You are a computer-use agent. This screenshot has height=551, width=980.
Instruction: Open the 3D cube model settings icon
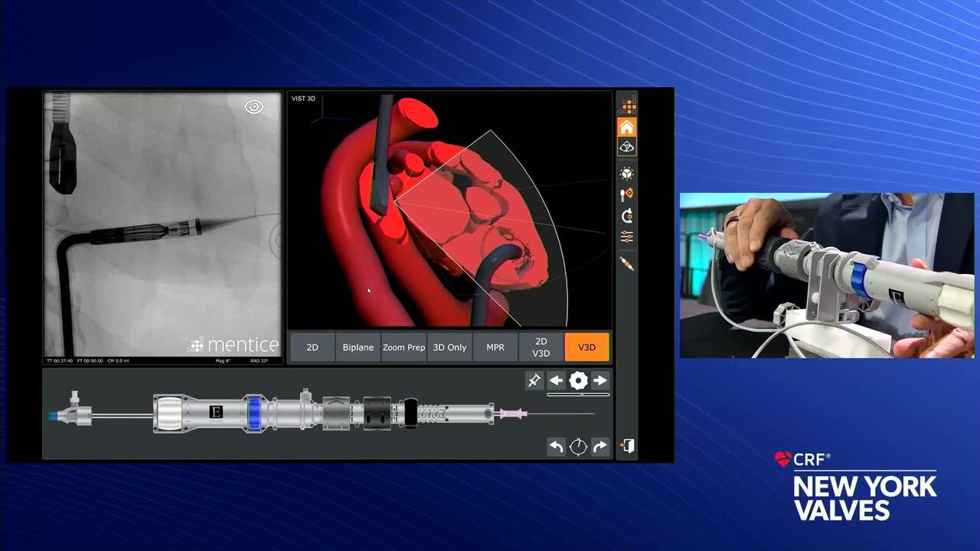click(x=627, y=174)
